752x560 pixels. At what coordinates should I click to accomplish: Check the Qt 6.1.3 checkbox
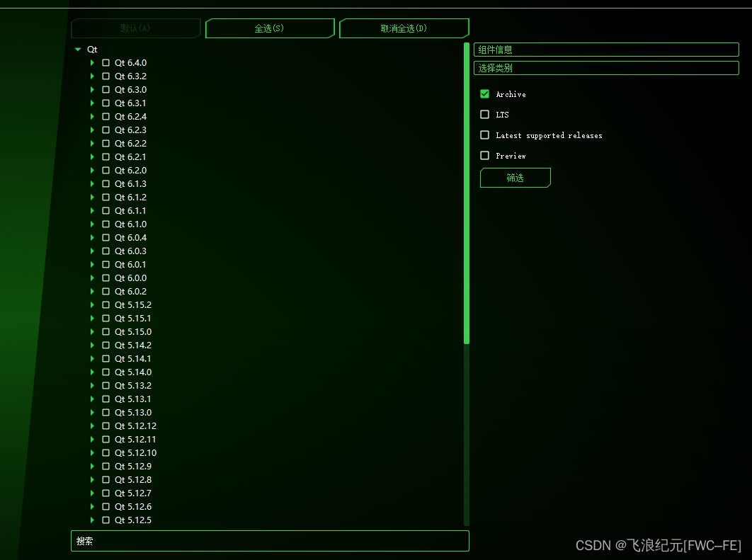point(106,183)
